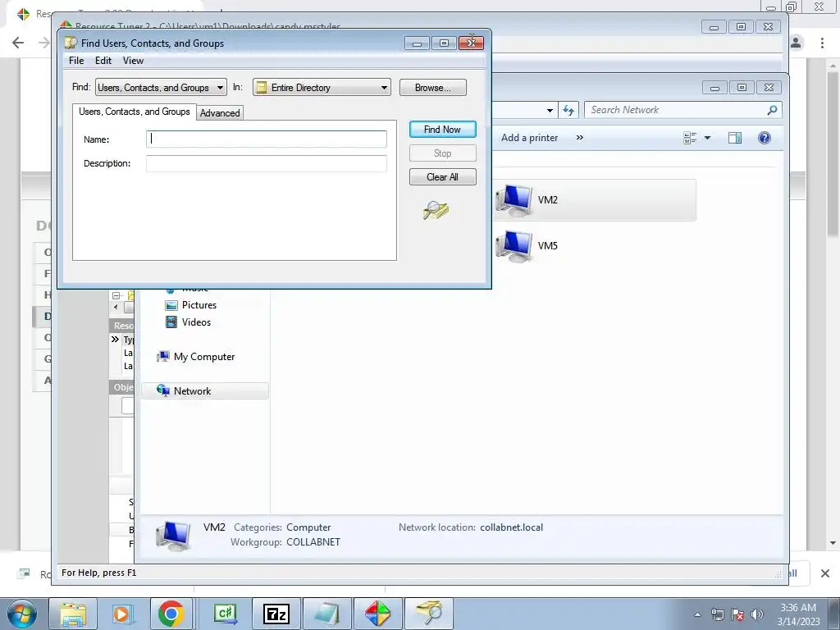The image size is (840, 630).
Task: Open Find Users taskbar icon
Action: (428, 614)
